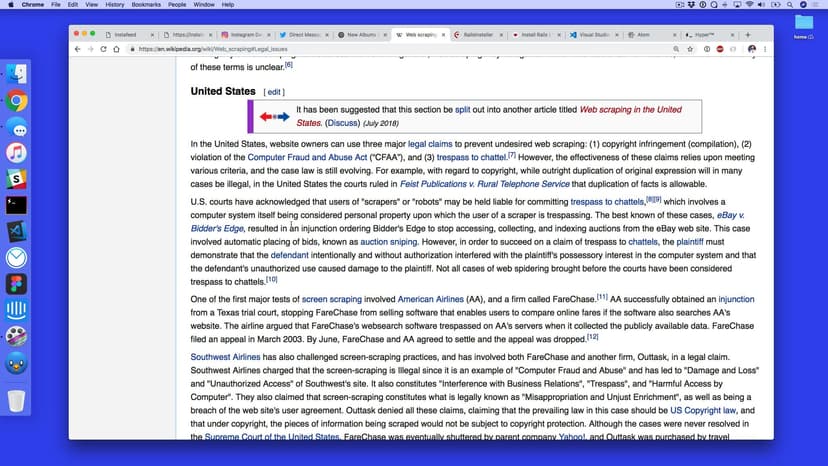The width and height of the screenshot is (828, 466).
Task: Bookmark this page with the star icon
Action: point(690,48)
